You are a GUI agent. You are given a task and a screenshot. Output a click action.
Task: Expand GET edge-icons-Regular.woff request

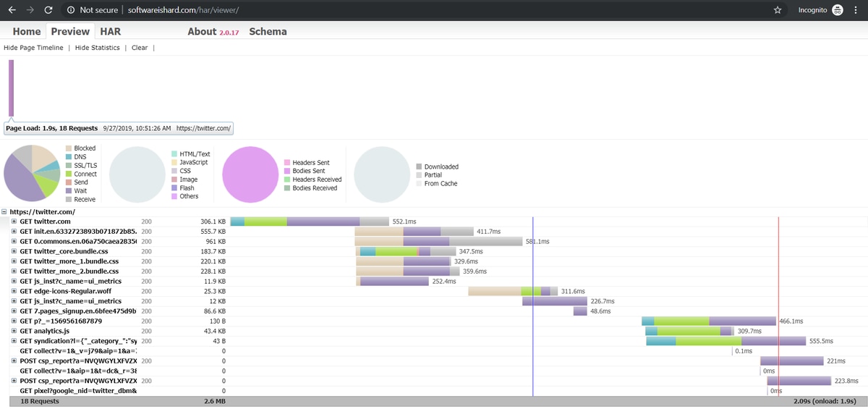[x=14, y=291]
